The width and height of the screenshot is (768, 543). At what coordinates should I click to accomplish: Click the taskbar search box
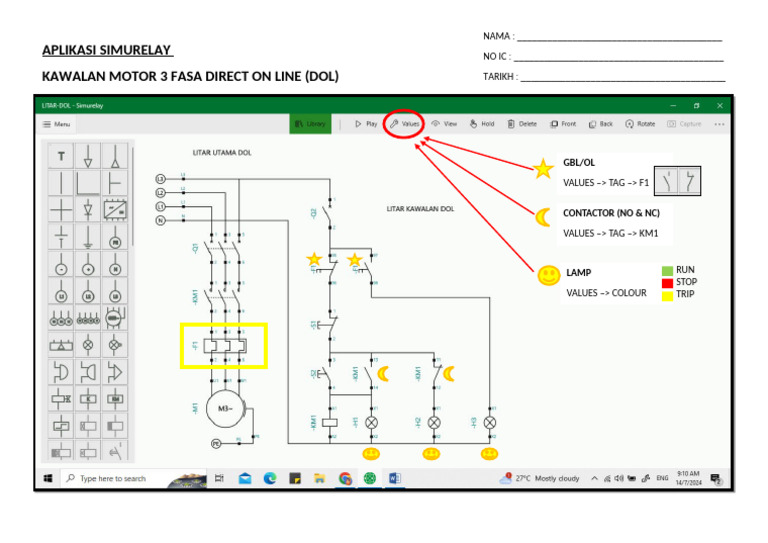click(x=133, y=478)
